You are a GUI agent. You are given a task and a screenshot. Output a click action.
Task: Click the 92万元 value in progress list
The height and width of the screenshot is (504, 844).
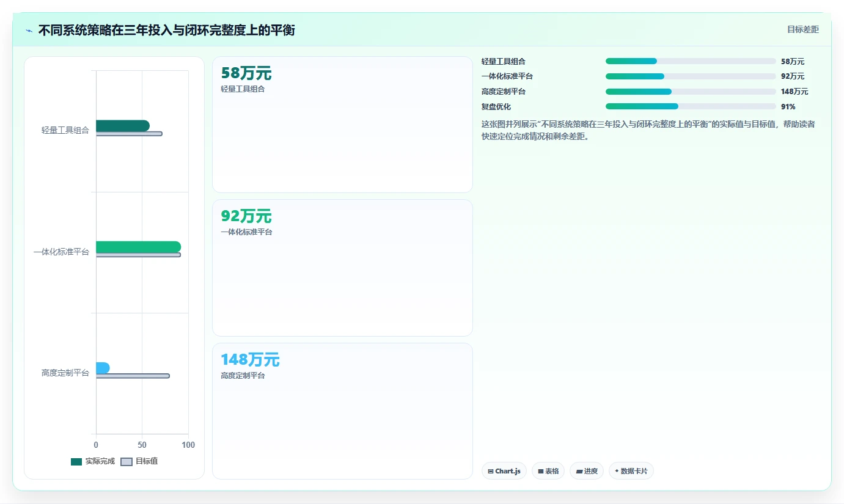pyautogui.click(x=793, y=76)
